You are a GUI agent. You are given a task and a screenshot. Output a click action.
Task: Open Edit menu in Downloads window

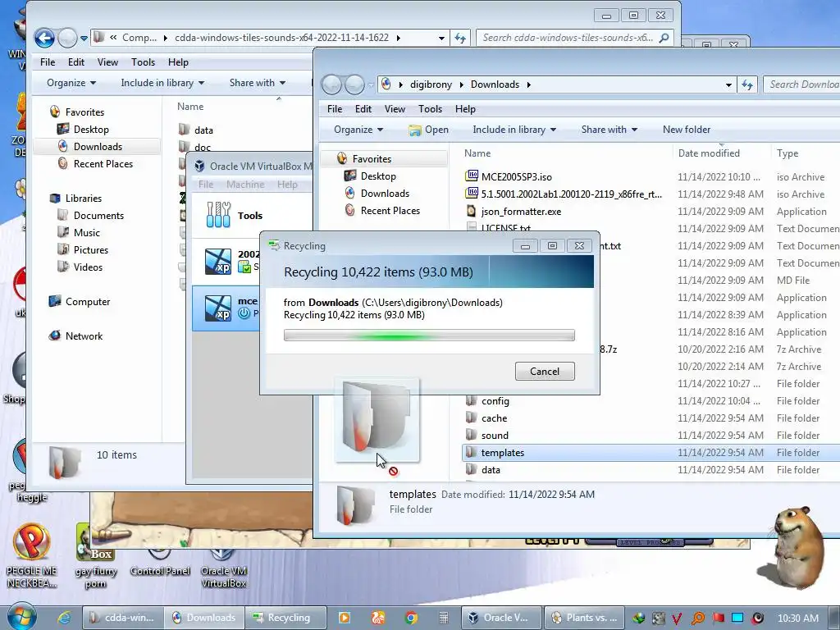click(363, 109)
